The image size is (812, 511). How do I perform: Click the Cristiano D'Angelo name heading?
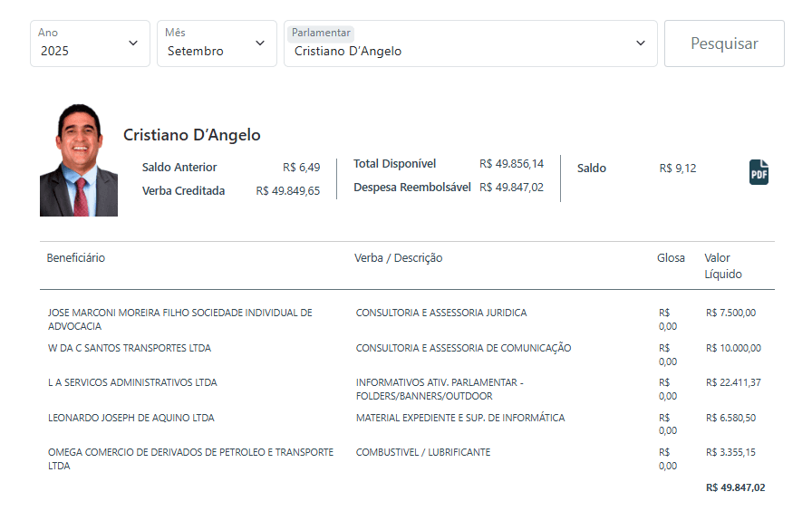coord(192,135)
